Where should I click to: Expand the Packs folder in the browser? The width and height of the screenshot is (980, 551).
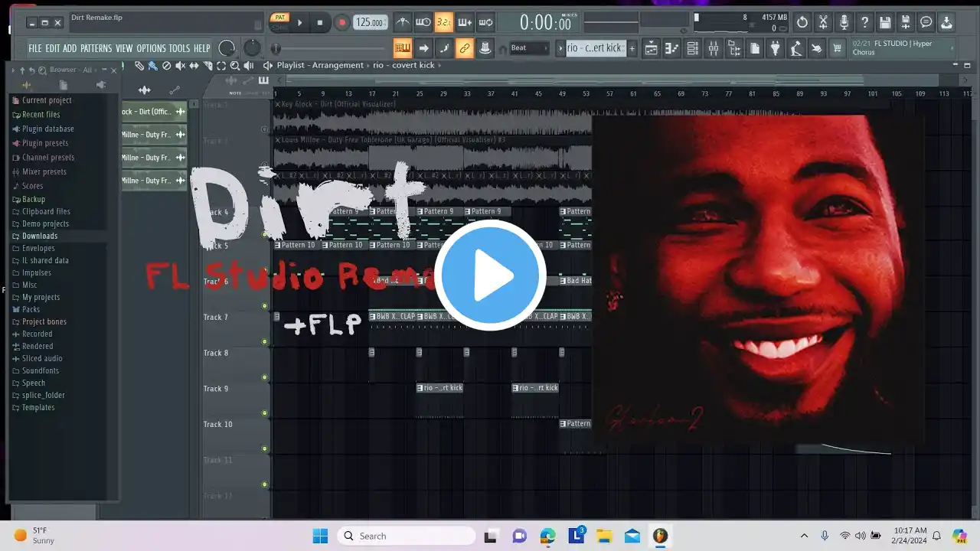tap(31, 310)
